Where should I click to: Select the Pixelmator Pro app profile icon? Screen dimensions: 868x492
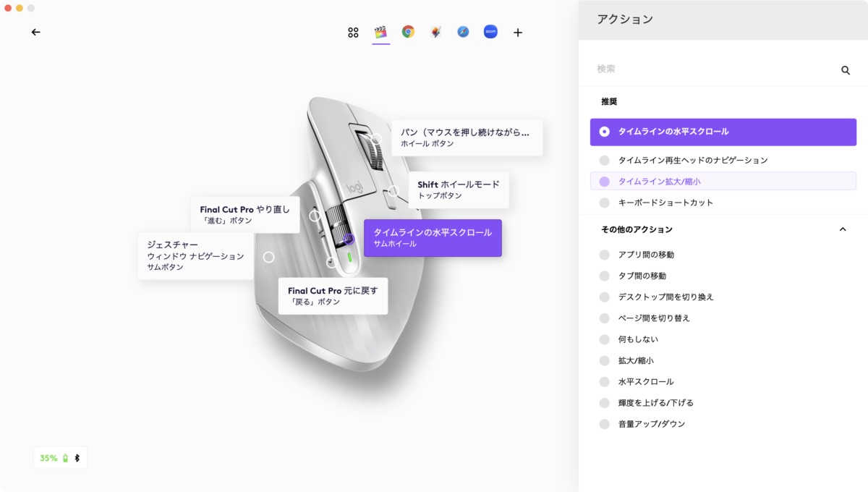pos(435,32)
